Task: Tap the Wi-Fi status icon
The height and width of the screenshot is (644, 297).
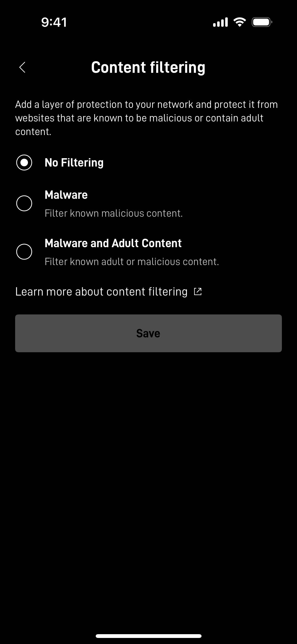Action: 240,22
